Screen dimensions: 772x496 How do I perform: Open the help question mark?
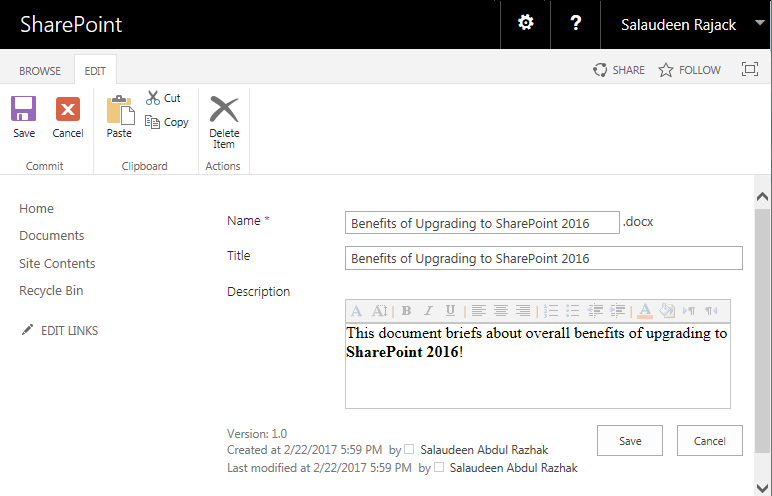coord(576,23)
